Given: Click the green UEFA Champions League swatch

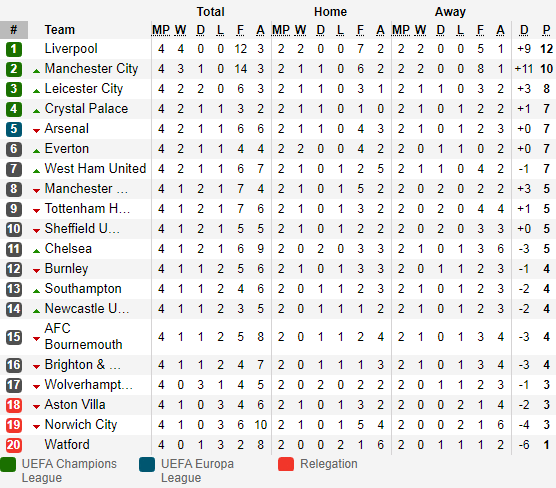Looking at the screenshot, I should click(8, 464).
